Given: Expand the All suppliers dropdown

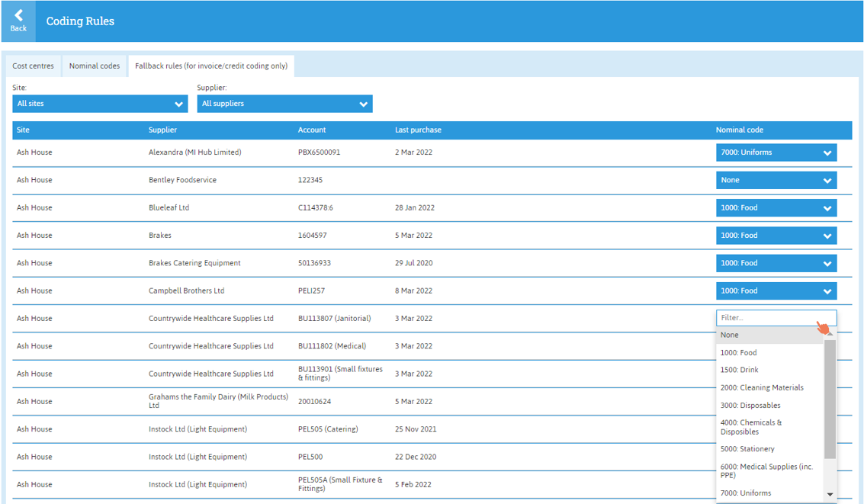Looking at the screenshot, I should [284, 104].
